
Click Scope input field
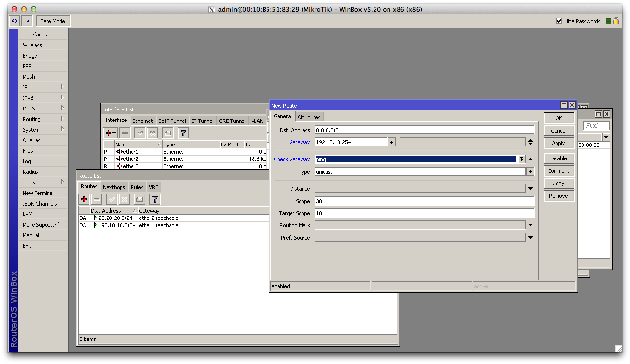[424, 201]
